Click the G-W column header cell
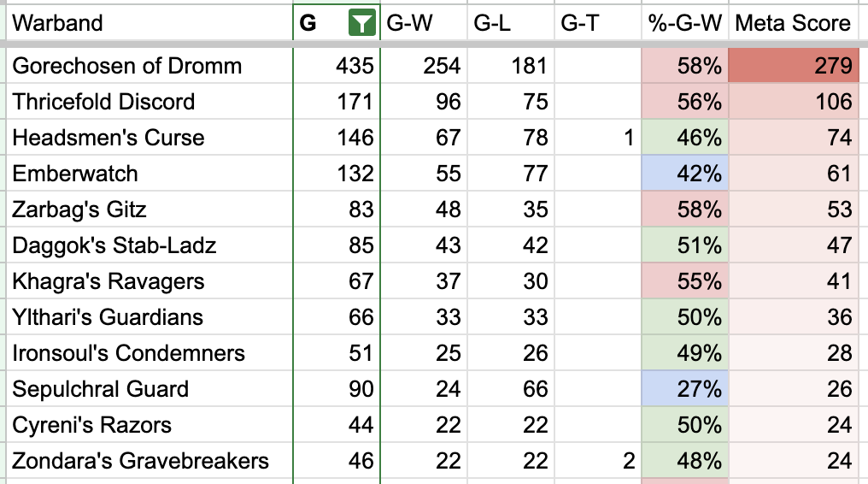The height and width of the screenshot is (484, 868). click(424, 23)
